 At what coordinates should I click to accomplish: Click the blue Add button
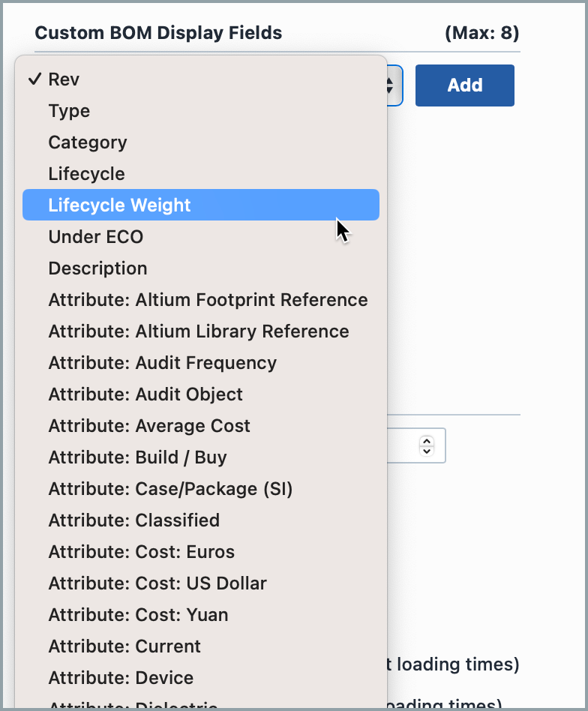click(464, 85)
